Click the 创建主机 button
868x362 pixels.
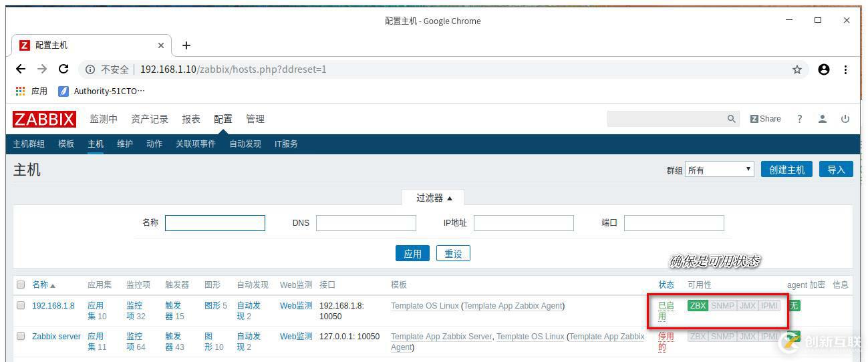786,170
